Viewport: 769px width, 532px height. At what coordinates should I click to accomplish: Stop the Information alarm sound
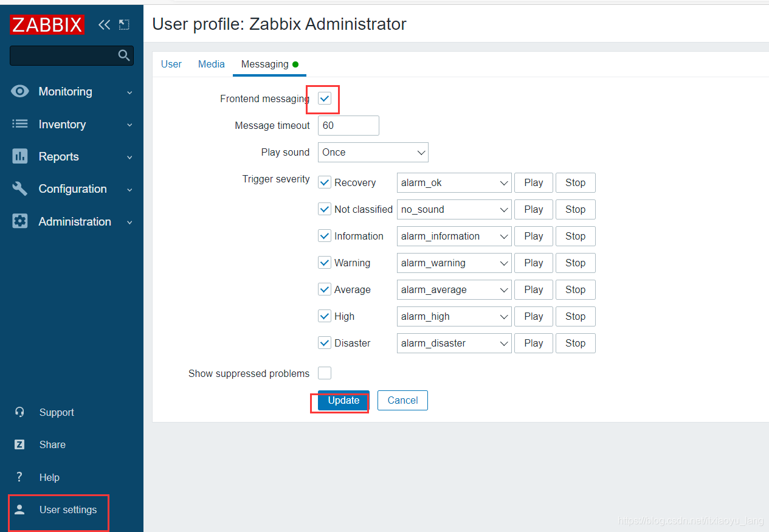pos(576,236)
